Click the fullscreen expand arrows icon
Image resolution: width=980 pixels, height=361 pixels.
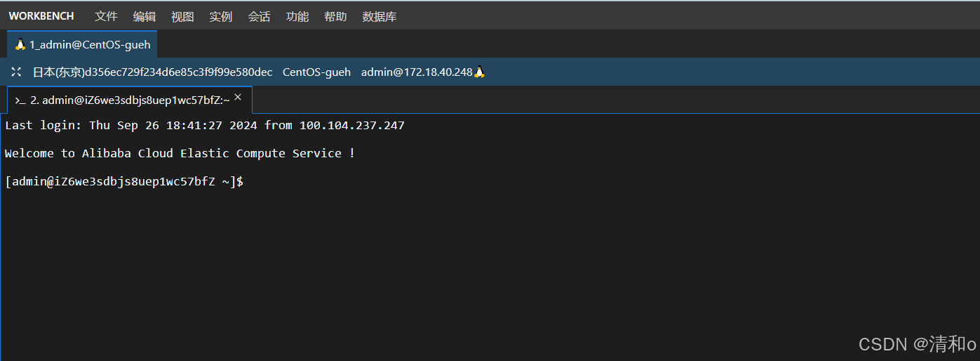point(18,72)
